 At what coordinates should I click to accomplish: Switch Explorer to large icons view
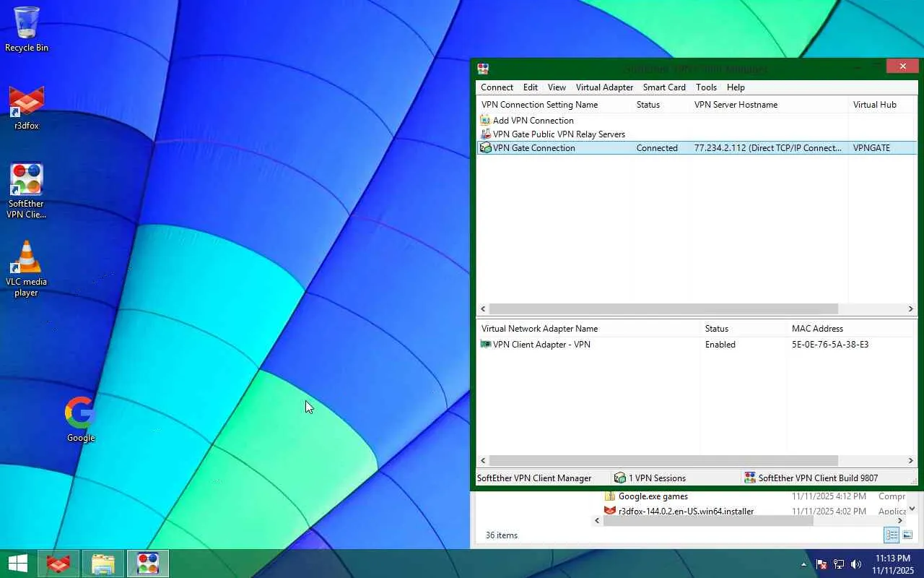(x=907, y=535)
